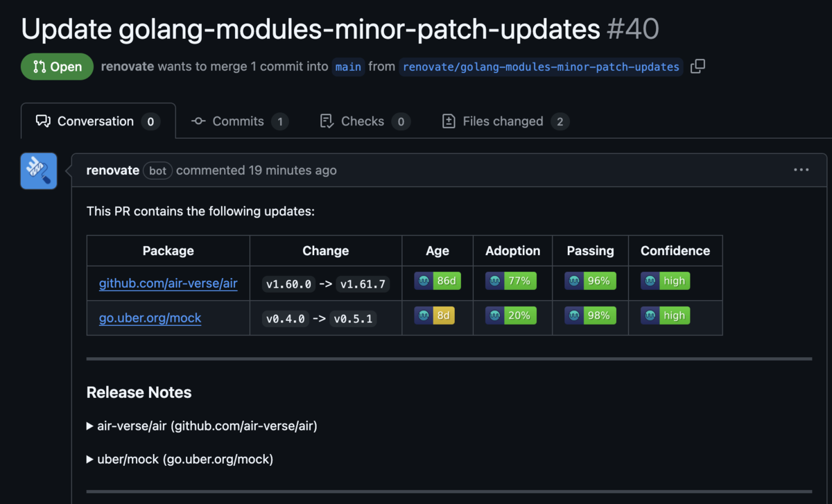Click the pull request number #40
832x504 pixels.
click(632, 29)
